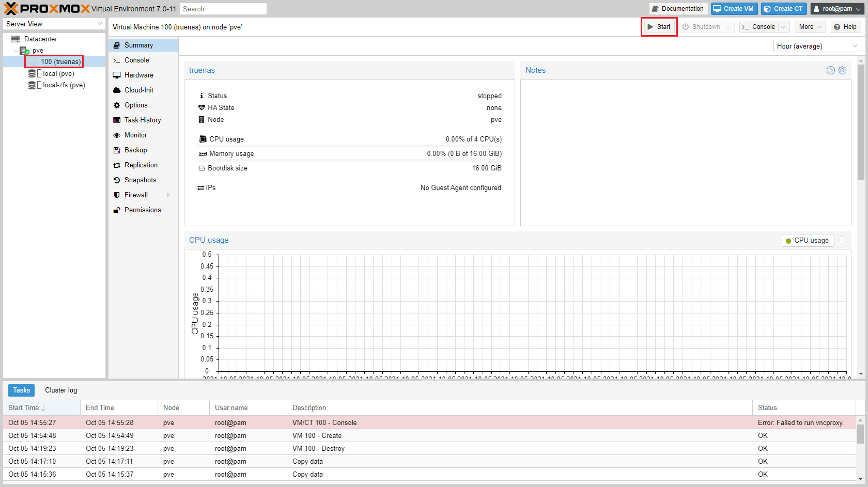Switch to the Cluster log tab
The height and width of the screenshot is (487, 868).
[x=61, y=390]
